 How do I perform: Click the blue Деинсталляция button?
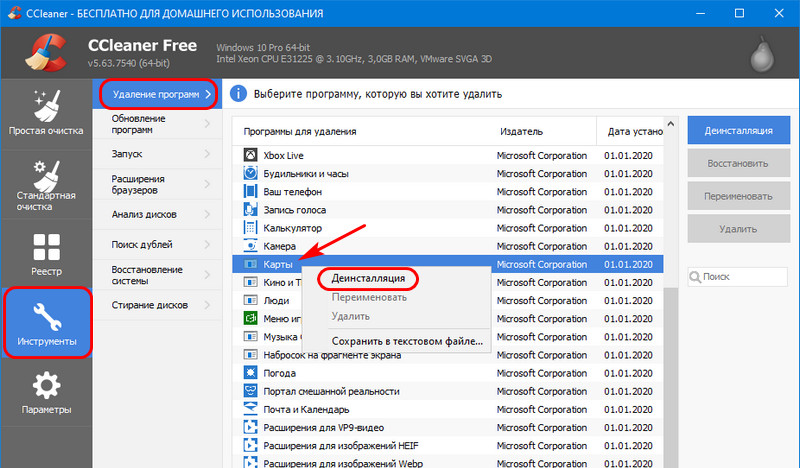(x=738, y=131)
